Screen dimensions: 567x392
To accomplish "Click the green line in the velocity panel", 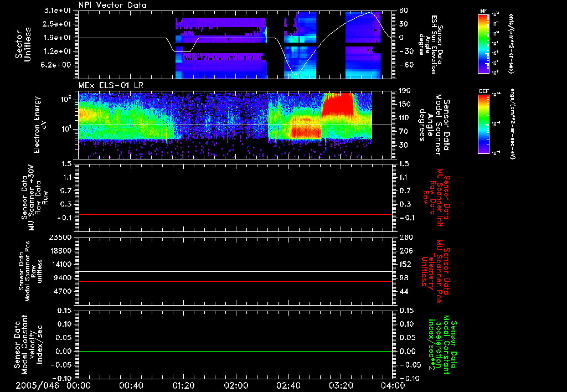I will click(x=235, y=351).
